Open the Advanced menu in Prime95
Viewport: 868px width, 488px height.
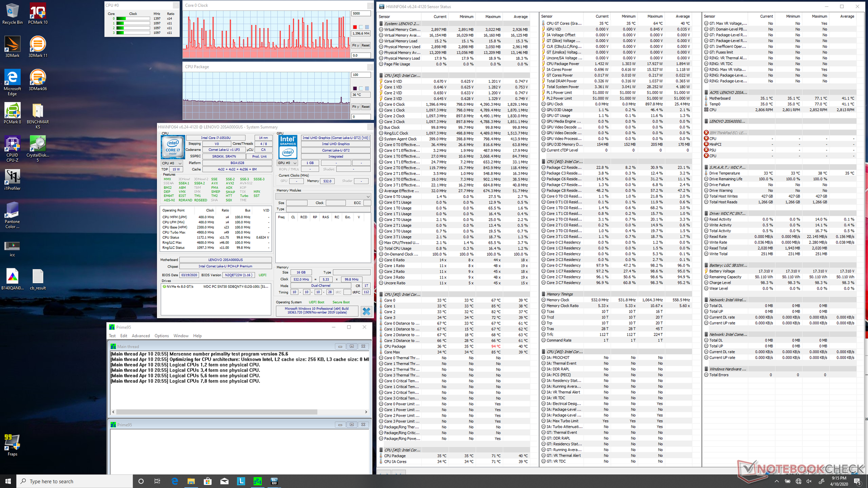click(x=141, y=336)
